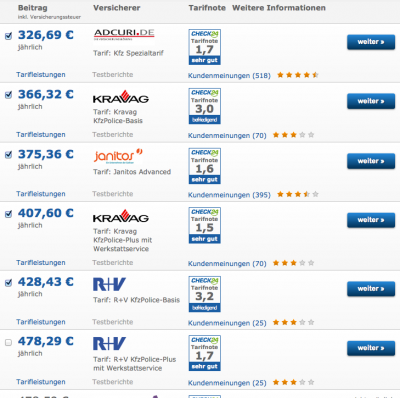Click the Janitos insurer logo
Screen dimensions: 400x398
click(x=118, y=156)
